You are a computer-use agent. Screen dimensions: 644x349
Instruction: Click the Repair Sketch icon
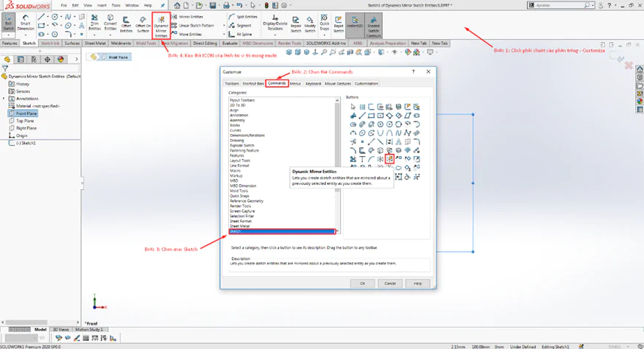(296, 24)
